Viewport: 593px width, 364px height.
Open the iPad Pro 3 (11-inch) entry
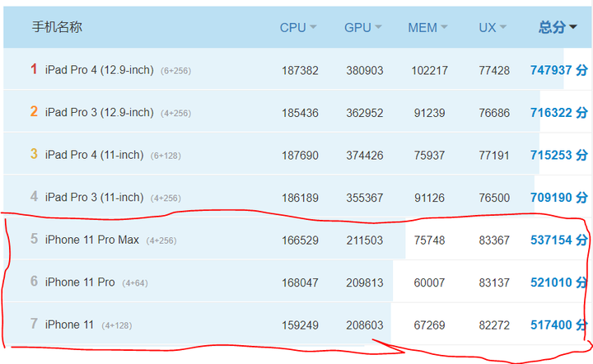point(95,198)
